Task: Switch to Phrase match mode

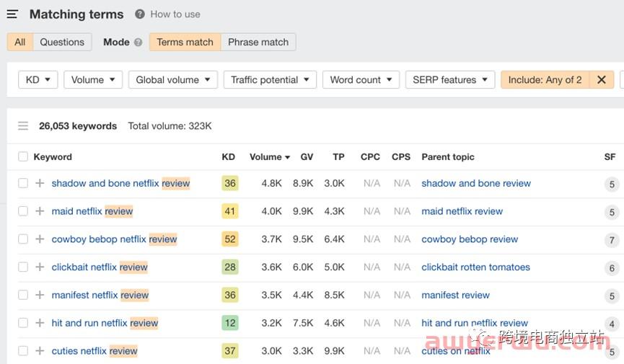Action: pyautogui.click(x=258, y=43)
